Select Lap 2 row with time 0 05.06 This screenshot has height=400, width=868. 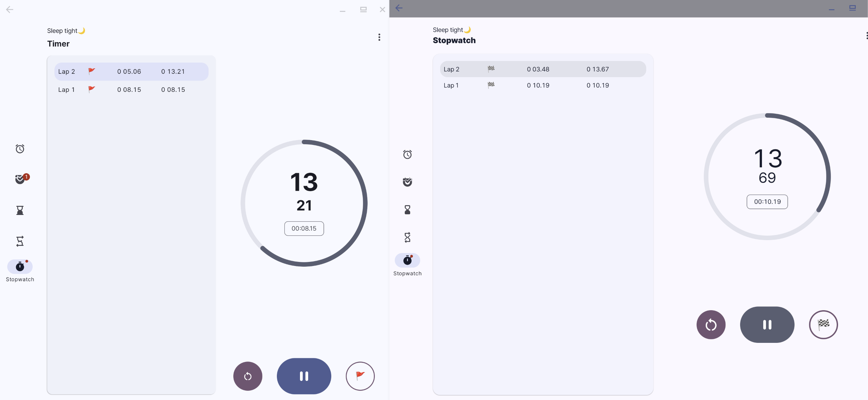coord(131,71)
